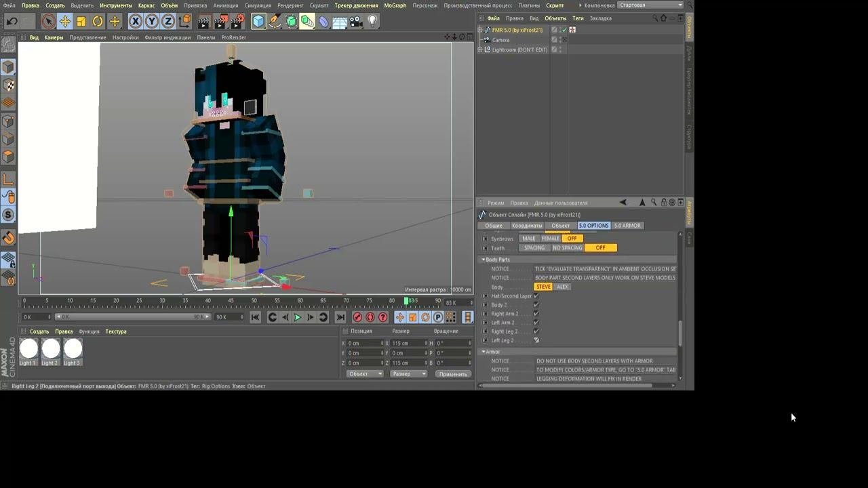Click the Применить button
The height and width of the screenshot is (488, 868).
(452, 374)
